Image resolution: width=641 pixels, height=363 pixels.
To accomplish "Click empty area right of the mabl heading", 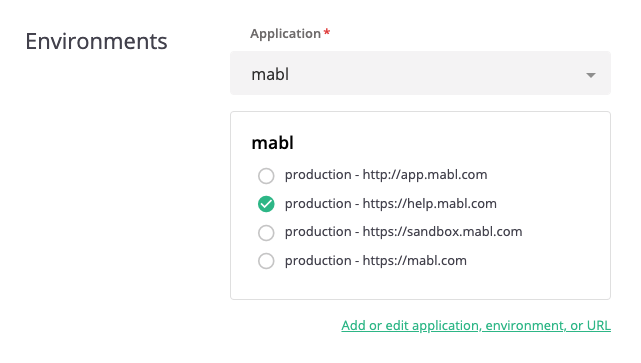I will [450, 143].
